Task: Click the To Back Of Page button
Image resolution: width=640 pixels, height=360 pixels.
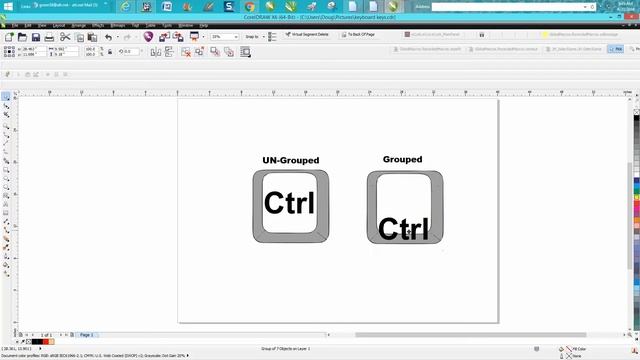Action: tap(358, 35)
